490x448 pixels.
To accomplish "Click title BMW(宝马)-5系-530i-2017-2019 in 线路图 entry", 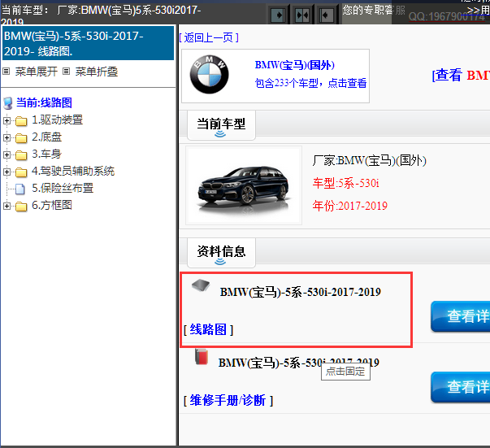I will [x=301, y=292].
